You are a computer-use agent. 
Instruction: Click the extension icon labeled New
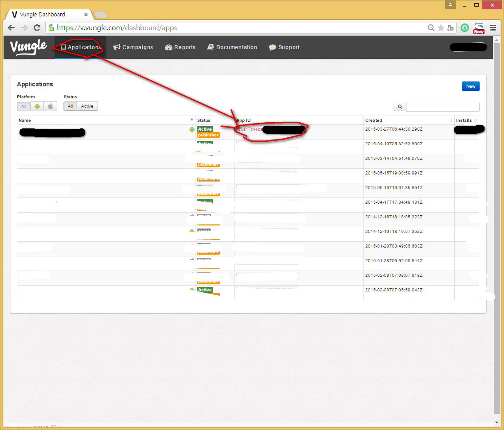[479, 28]
